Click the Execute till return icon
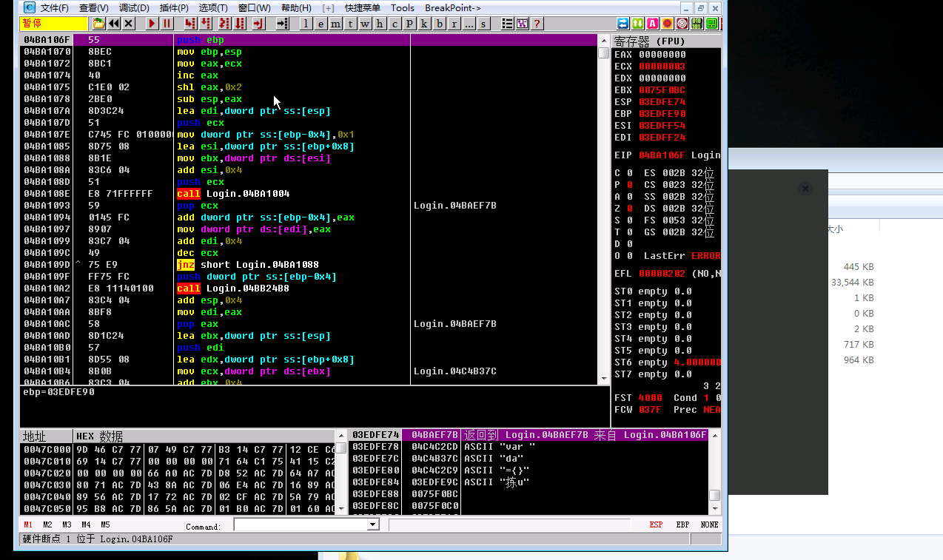The image size is (943, 560). coord(258,24)
